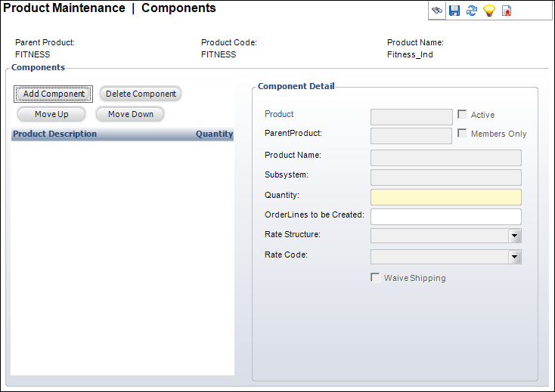The height and width of the screenshot is (392, 555).
Task: Click the Delete Component button
Action: (x=141, y=94)
